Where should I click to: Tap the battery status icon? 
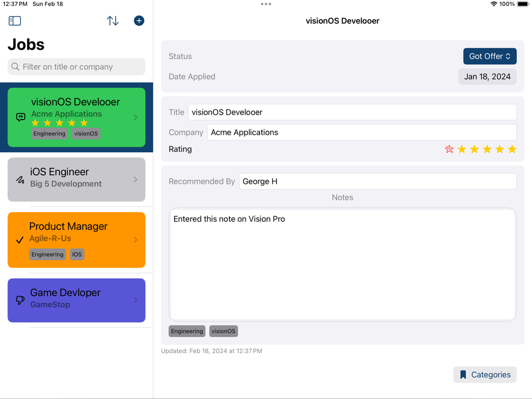tap(523, 4)
